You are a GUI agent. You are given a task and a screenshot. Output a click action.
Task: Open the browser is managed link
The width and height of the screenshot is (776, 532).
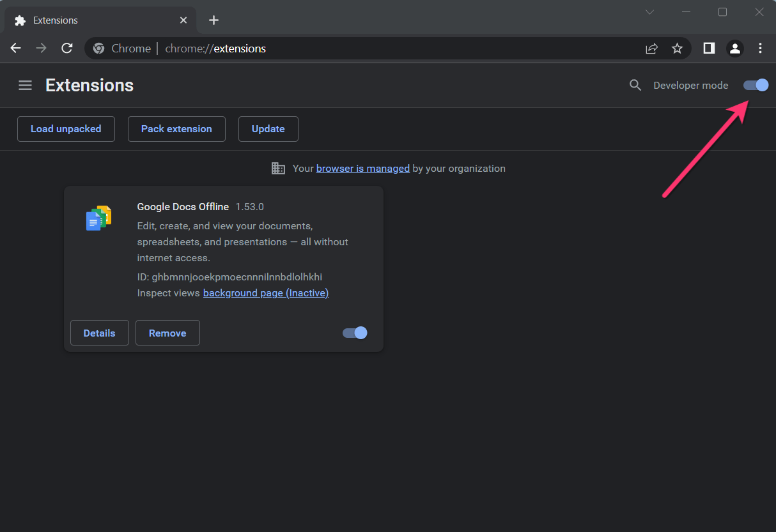tap(362, 168)
